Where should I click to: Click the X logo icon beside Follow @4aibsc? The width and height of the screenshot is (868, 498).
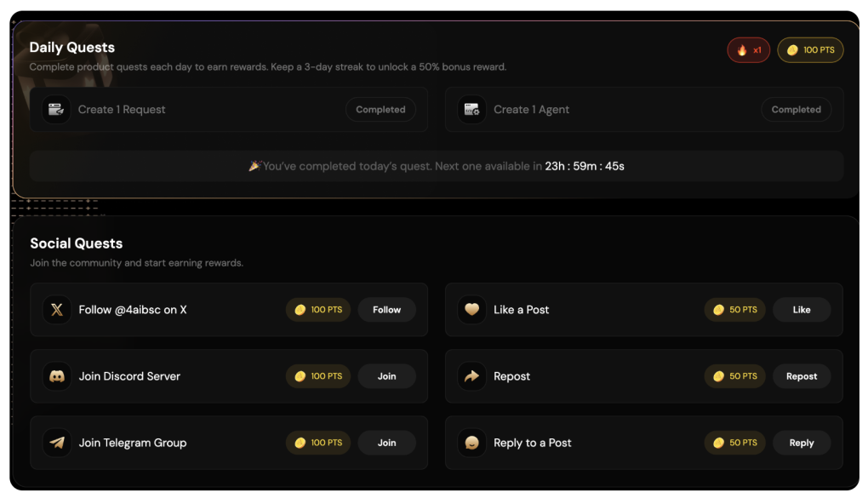tap(57, 310)
